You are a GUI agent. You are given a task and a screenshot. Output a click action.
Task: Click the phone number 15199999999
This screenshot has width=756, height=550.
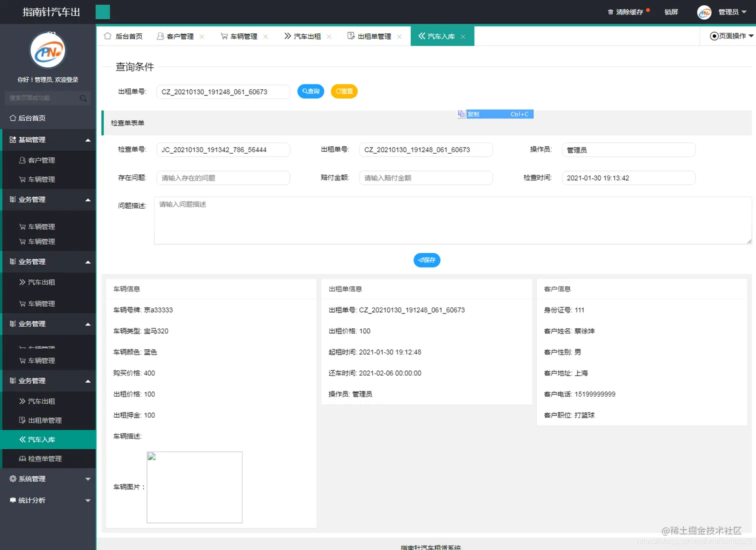tap(595, 394)
